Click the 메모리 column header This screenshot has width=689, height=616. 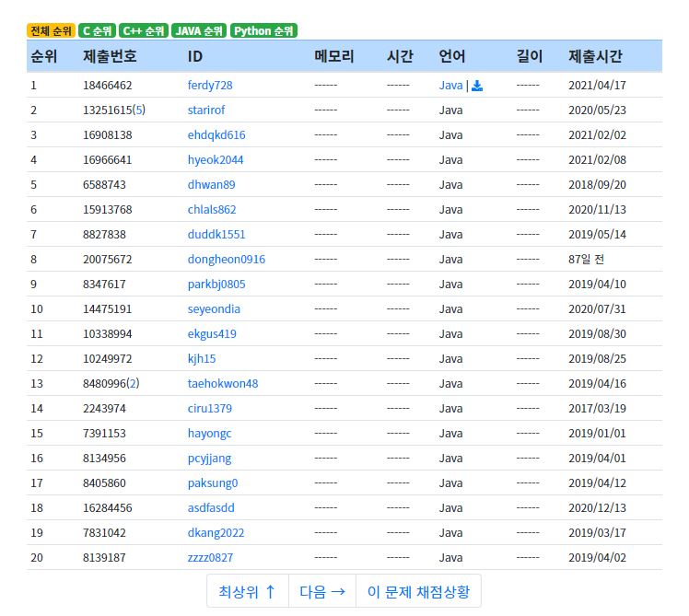tap(334, 56)
